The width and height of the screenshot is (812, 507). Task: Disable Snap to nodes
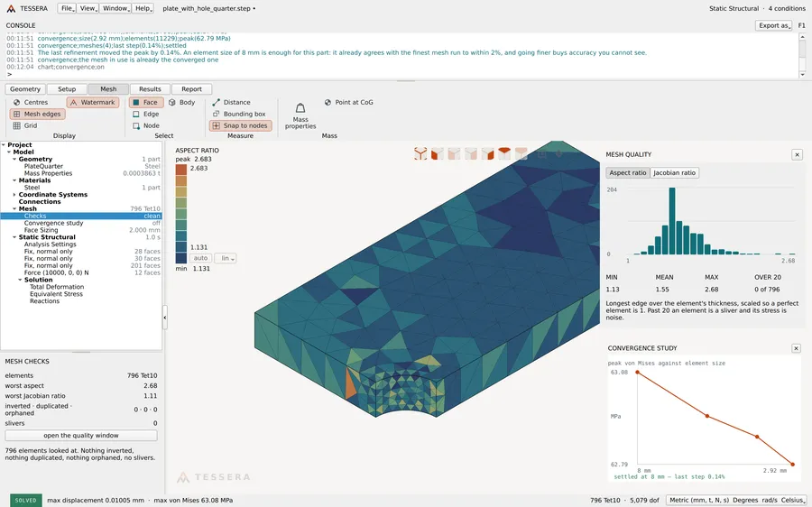click(240, 125)
